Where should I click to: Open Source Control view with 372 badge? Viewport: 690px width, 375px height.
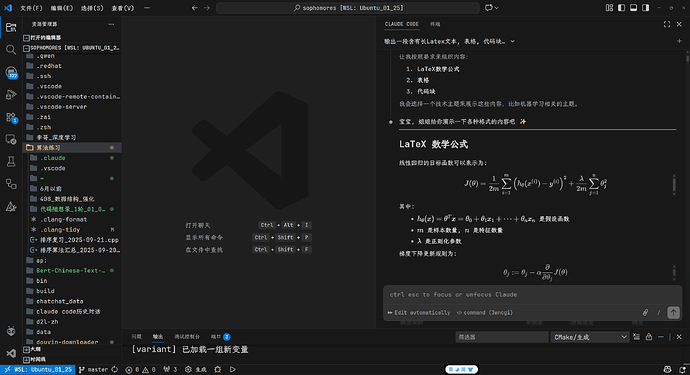[x=11, y=72]
